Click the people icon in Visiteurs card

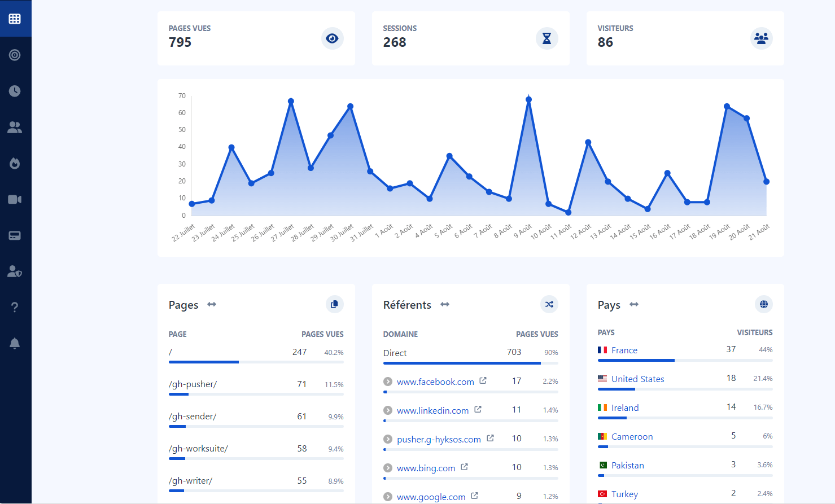click(x=762, y=38)
